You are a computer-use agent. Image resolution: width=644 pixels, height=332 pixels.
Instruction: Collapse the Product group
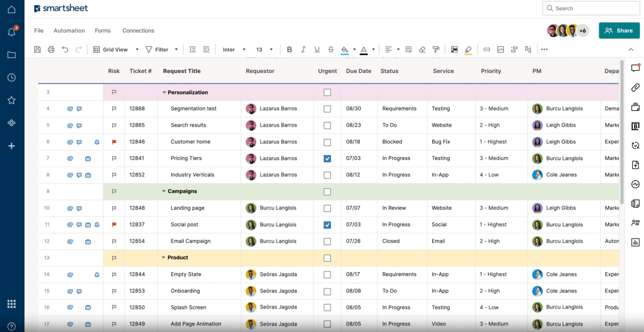click(x=164, y=258)
